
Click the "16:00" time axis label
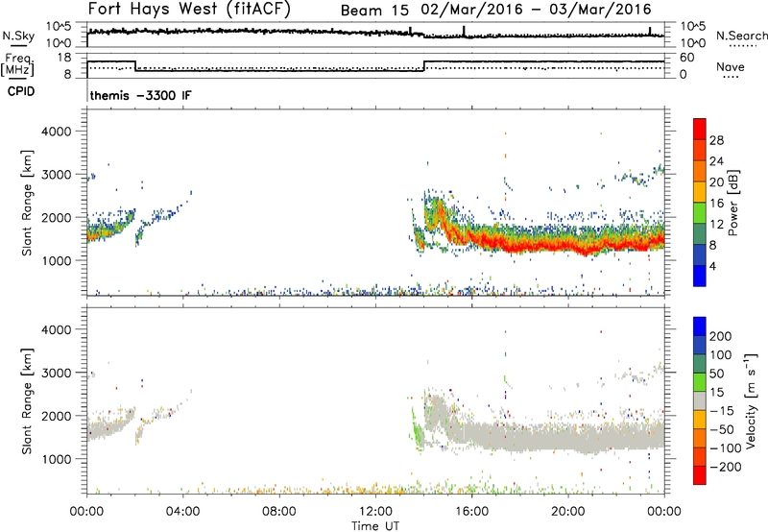pos(471,512)
